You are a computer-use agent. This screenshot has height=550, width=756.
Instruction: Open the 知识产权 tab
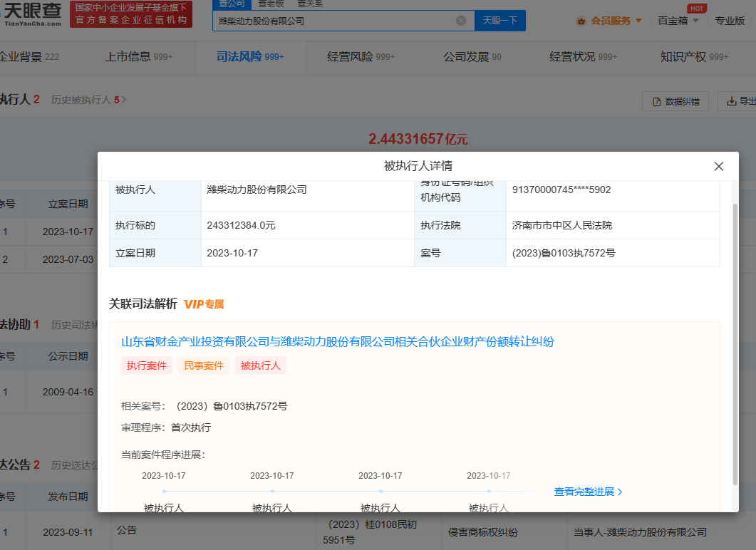(x=694, y=57)
